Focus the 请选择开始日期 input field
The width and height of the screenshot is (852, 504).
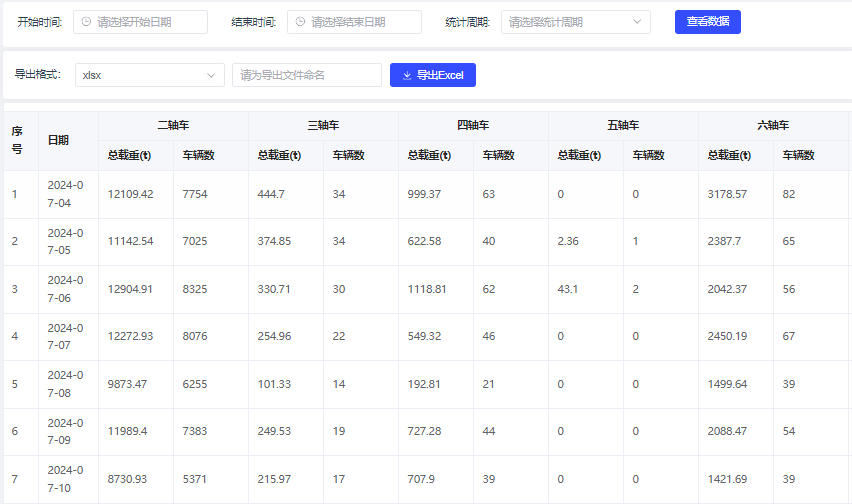[x=150, y=22]
